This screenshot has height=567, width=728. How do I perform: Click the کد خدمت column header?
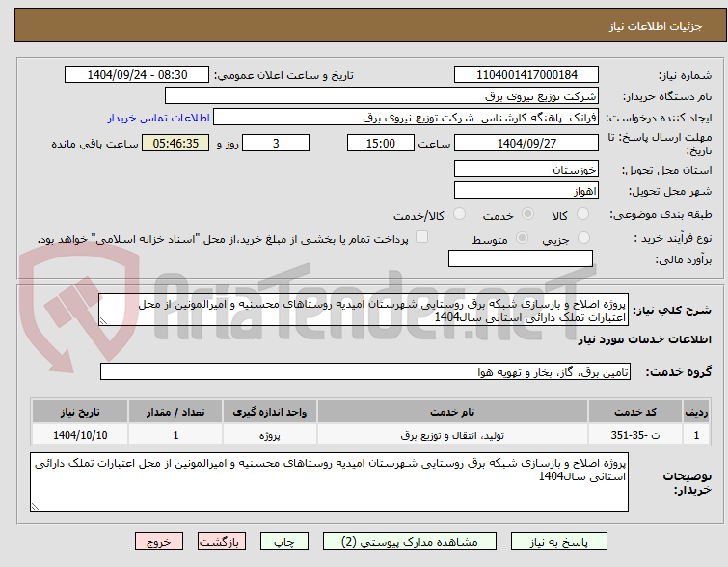(635, 412)
